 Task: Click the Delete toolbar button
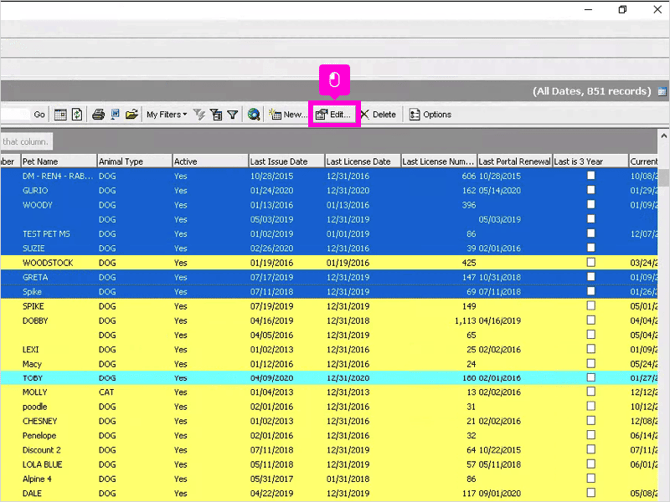coord(379,114)
